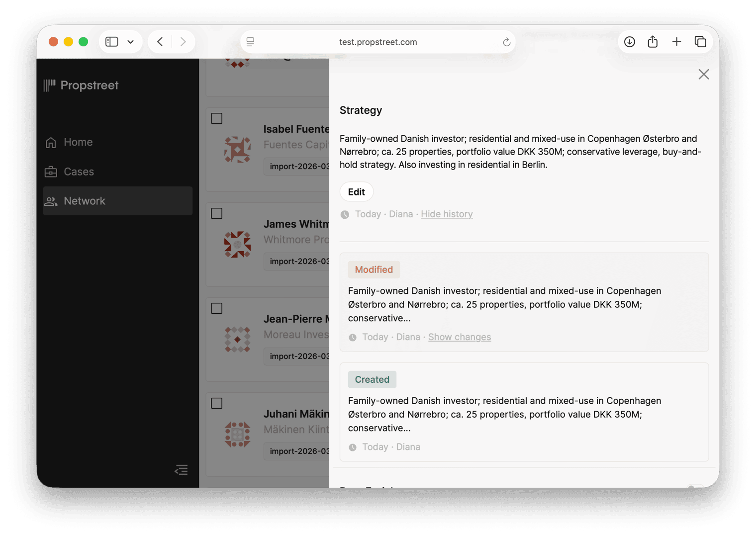Click Juhani Mäkinen avatar thumbnail

click(237, 434)
